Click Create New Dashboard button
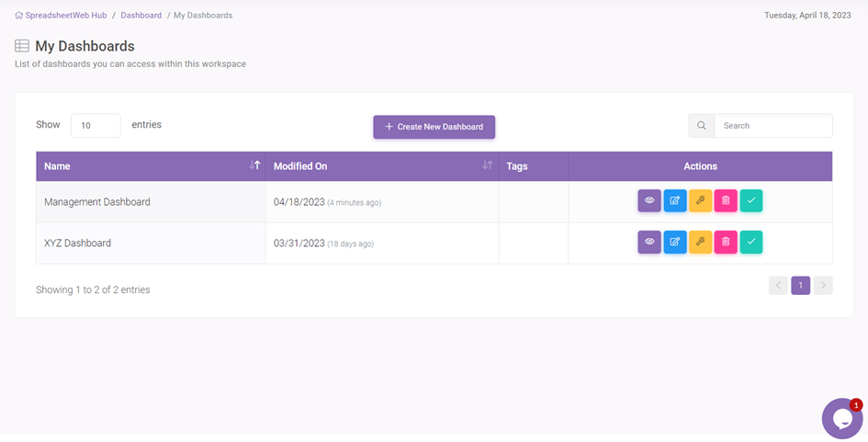Viewport: 868px width, 442px height. (x=434, y=127)
